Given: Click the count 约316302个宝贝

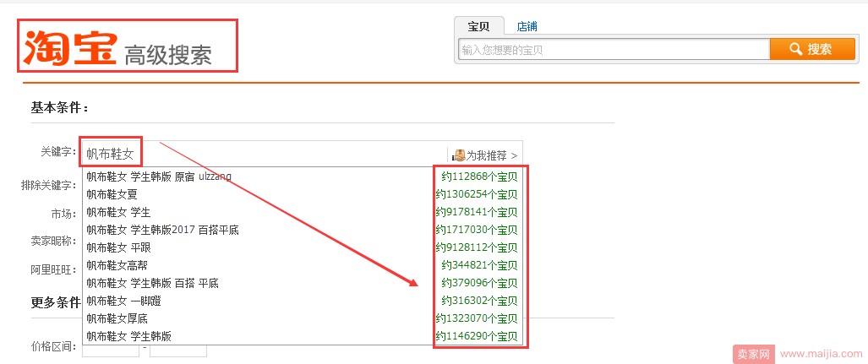Looking at the screenshot, I should [479, 301].
